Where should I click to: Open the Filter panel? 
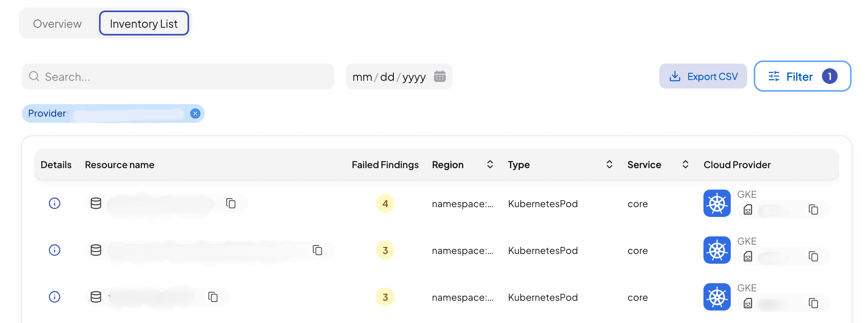(802, 76)
